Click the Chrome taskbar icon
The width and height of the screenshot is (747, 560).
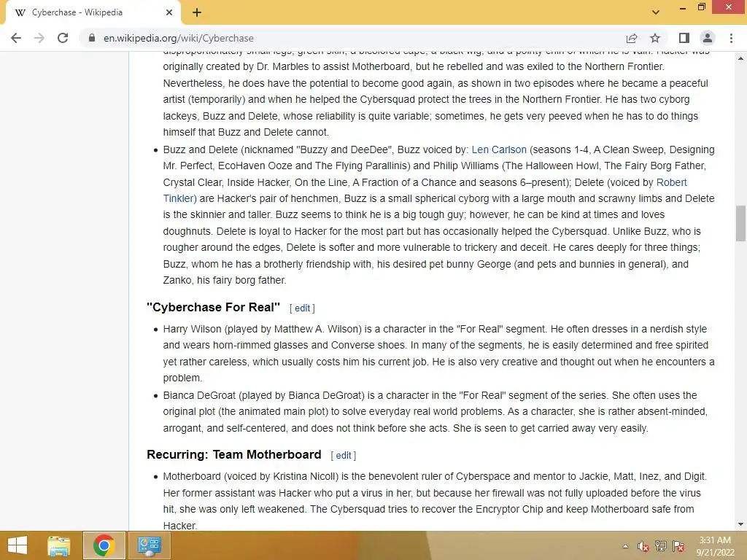pyautogui.click(x=104, y=545)
